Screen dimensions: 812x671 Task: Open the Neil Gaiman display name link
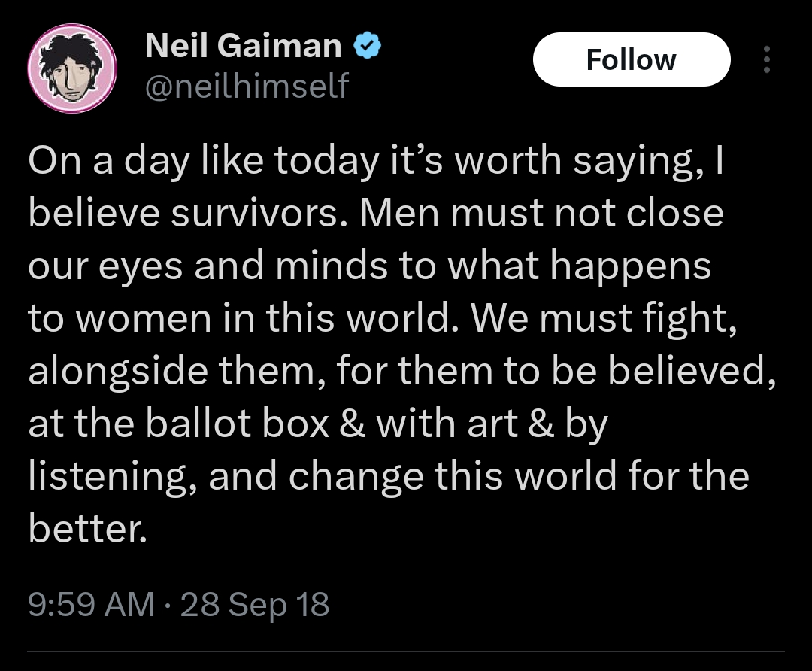[243, 47]
